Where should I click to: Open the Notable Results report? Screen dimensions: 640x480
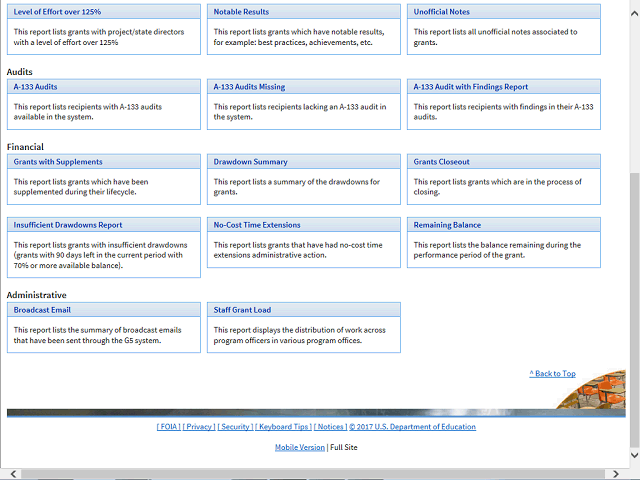click(241, 12)
